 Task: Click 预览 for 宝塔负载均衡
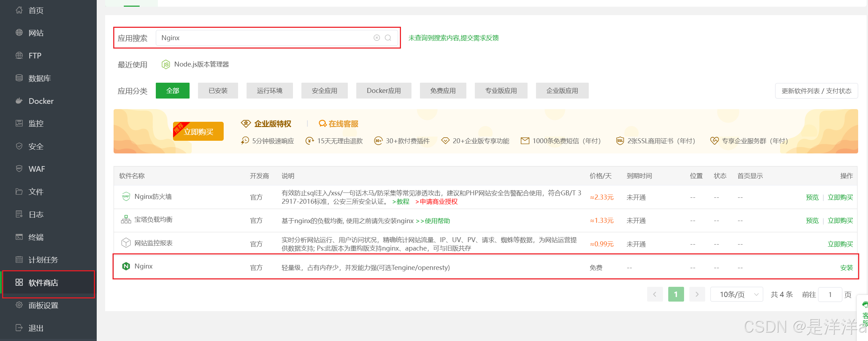[812, 220]
